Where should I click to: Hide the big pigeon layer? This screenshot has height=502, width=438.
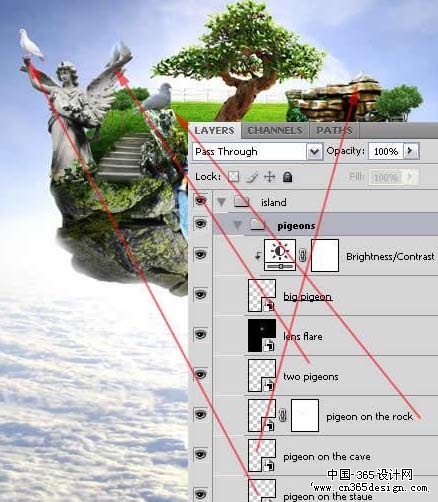point(200,294)
